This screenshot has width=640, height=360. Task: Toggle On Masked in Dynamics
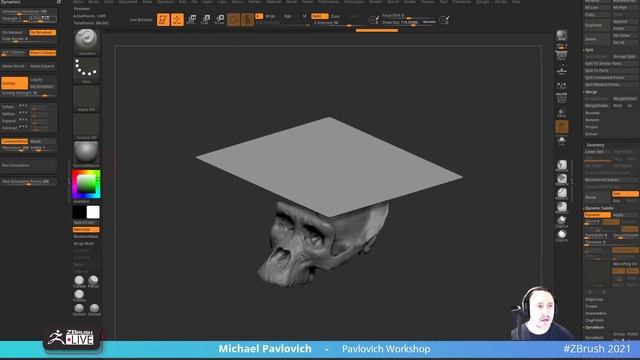pyautogui.click(x=14, y=32)
